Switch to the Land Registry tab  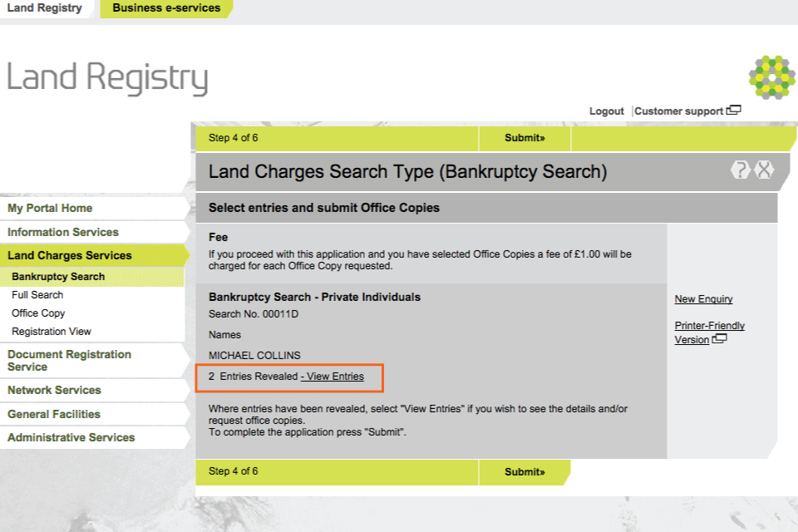[44, 8]
